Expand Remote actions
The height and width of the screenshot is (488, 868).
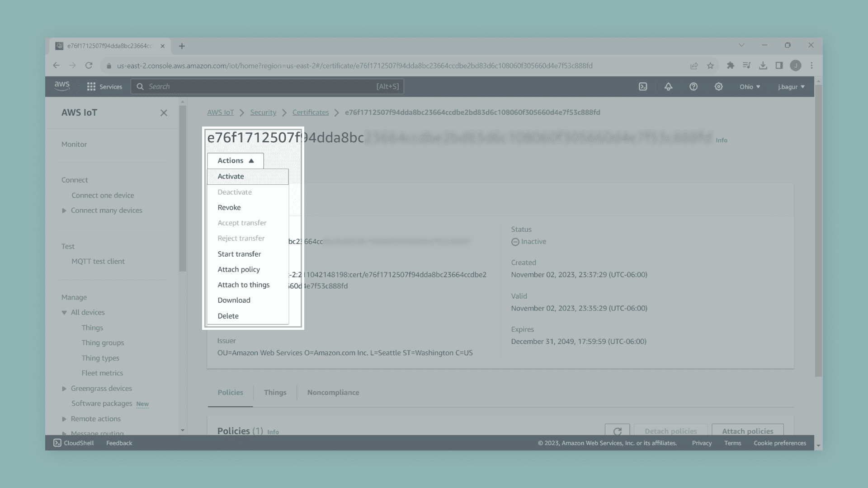tap(64, 419)
